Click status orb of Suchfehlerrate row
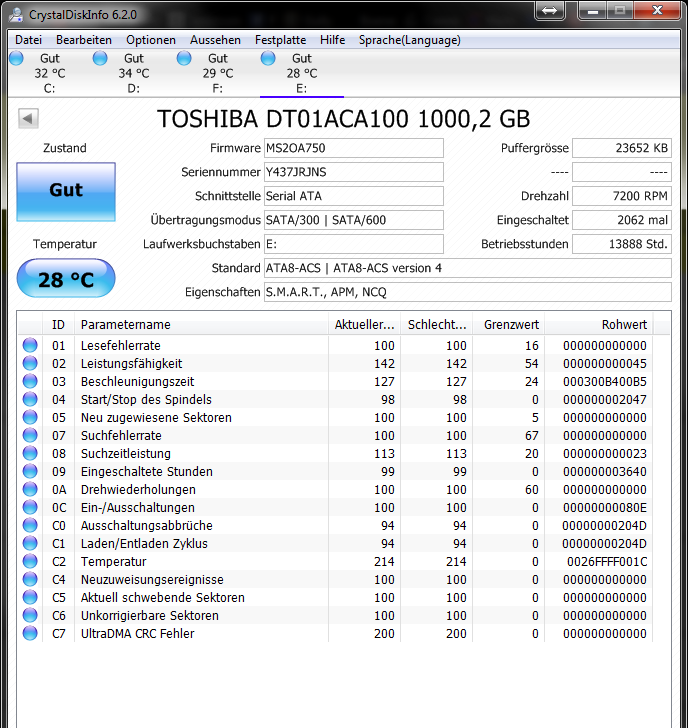This screenshot has width=688, height=728. 30,435
